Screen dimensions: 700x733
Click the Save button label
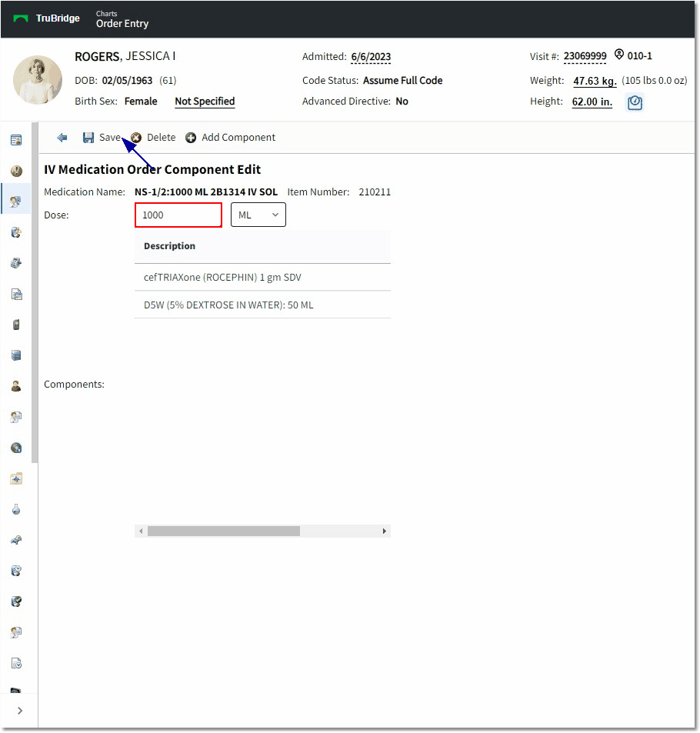click(x=110, y=138)
